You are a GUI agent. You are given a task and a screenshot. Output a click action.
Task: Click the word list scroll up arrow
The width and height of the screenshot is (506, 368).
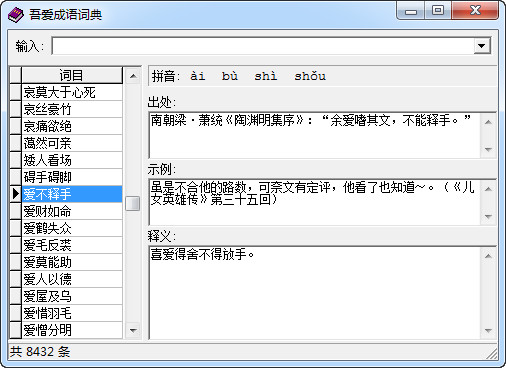(133, 76)
